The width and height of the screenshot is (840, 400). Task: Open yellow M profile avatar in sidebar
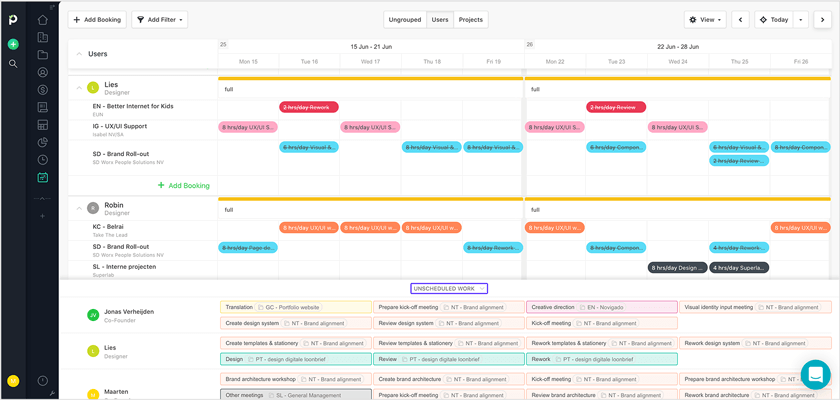click(x=13, y=381)
